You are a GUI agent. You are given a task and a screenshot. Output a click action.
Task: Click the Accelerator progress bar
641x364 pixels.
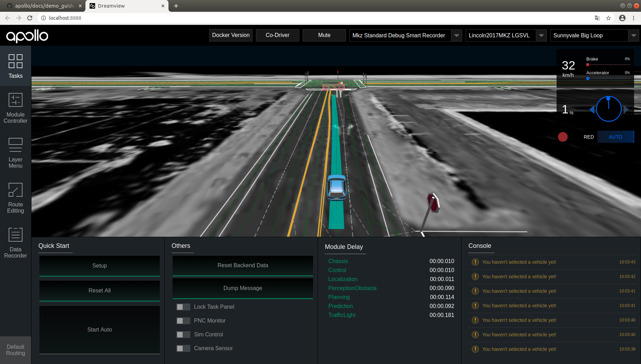(x=608, y=78)
